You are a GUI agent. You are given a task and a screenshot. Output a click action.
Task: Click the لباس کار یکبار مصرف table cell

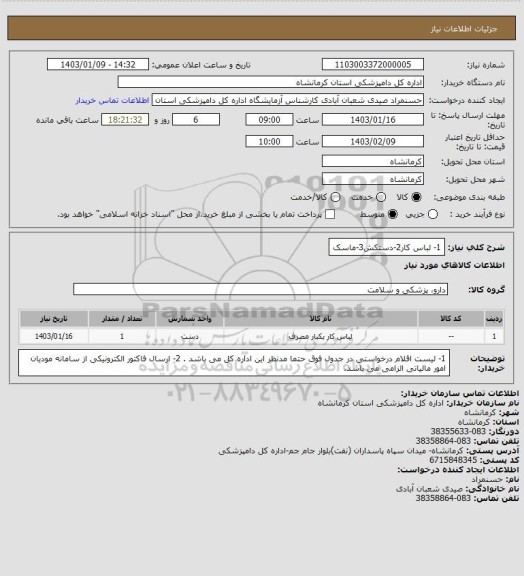point(320,336)
